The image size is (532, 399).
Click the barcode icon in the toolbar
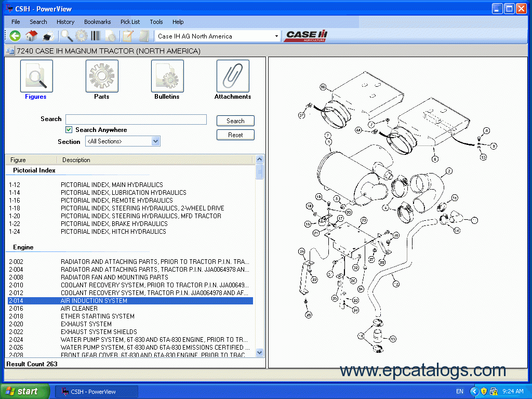[x=96, y=36]
